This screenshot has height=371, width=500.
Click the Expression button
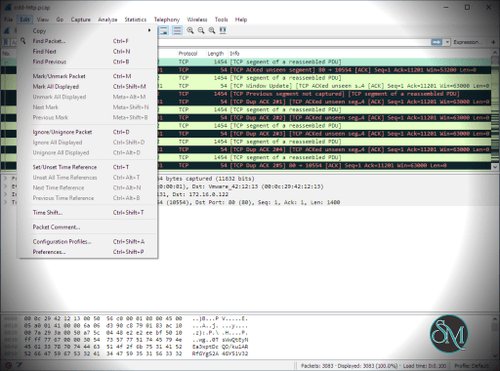coord(467,42)
